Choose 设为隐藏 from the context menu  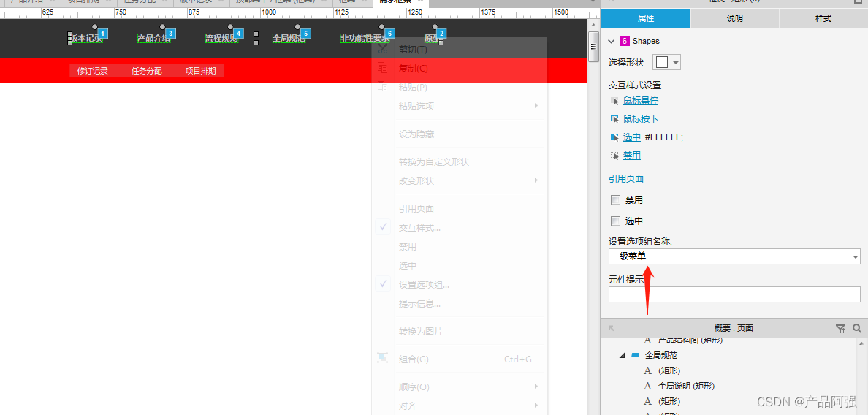click(459, 134)
